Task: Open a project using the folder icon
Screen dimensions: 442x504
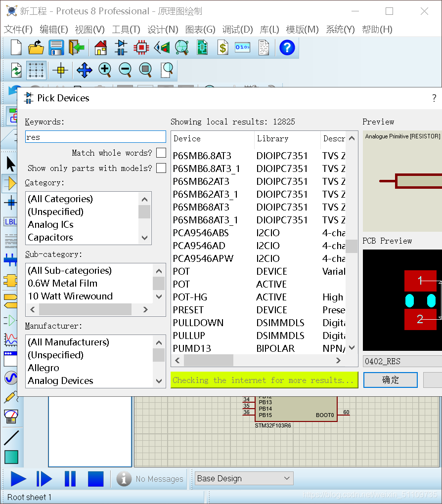Action: coord(36,47)
